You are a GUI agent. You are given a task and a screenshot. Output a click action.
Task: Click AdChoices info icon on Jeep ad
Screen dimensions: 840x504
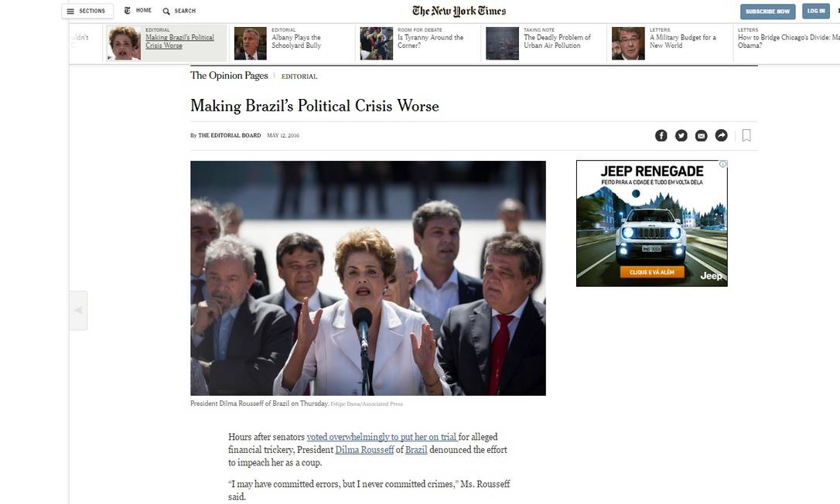[x=722, y=164]
